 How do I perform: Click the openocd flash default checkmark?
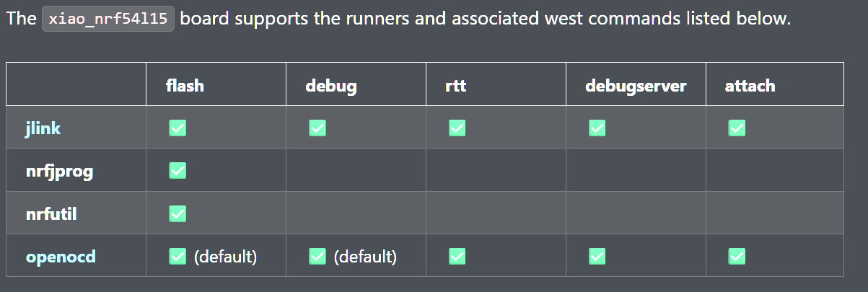click(177, 256)
